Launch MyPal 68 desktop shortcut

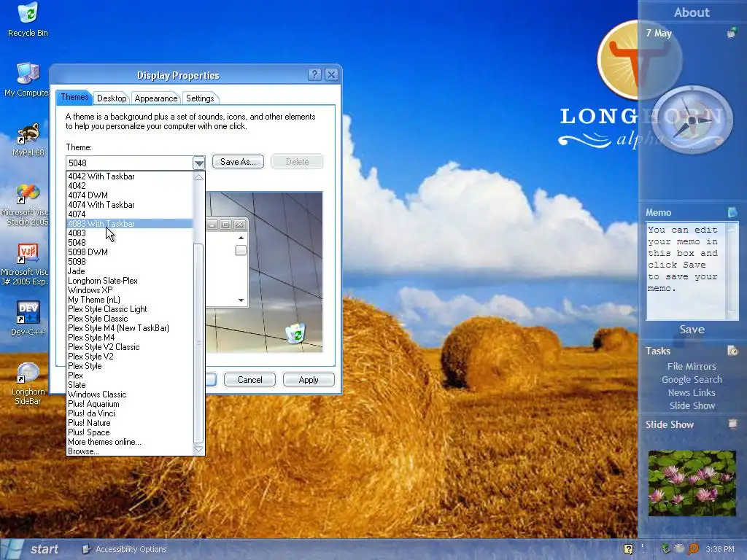click(x=28, y=139)
